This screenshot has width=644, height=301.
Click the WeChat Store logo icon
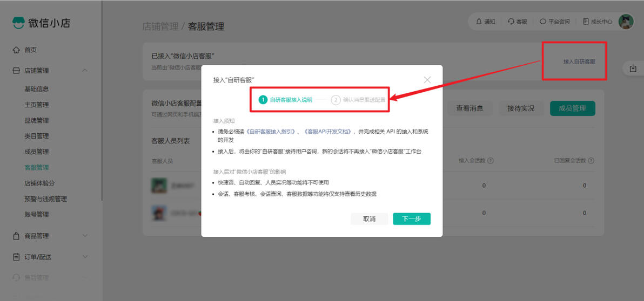click(x=18, y=23)
